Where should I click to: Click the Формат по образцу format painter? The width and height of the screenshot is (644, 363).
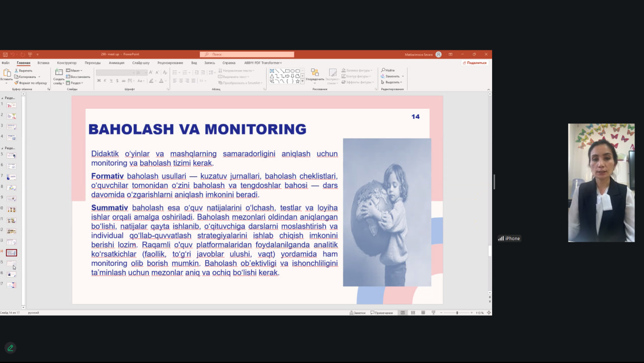pos(31,83)
